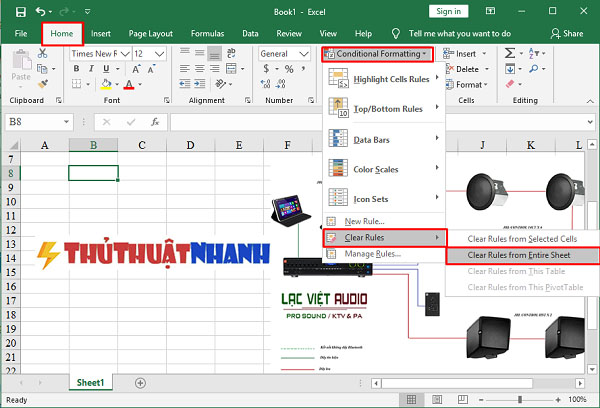Image resolution: width=600 pixels, height=408 pixels.
Task: Click the Sheet1 tab
Action: (91, 383)
